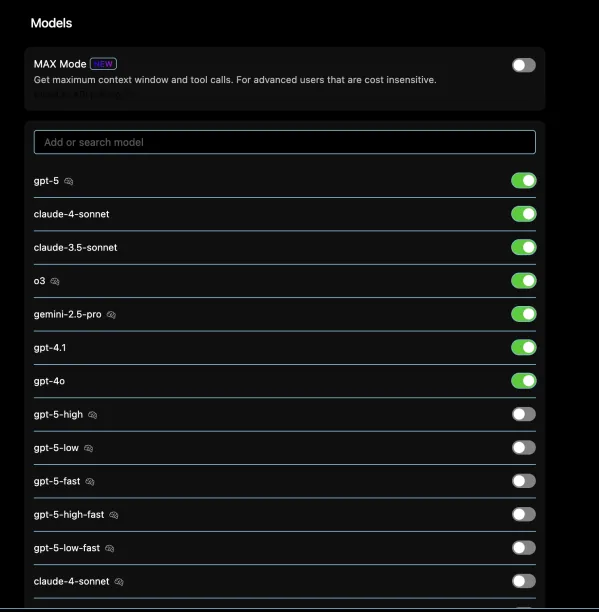
Task: Click the brain icon next to gpt-5-high
Action: 92,415
